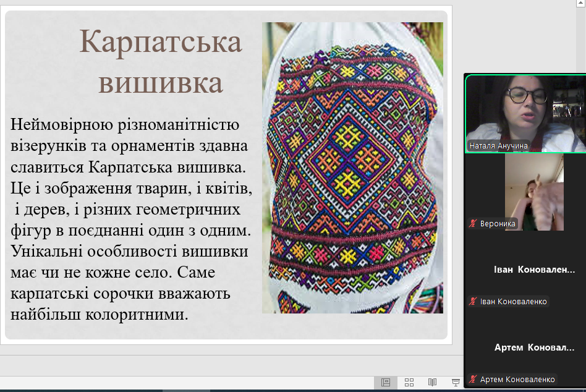This screenshot has height=392, width=586.
Task: Select Вероника's video tile
Action: point(525,192)
